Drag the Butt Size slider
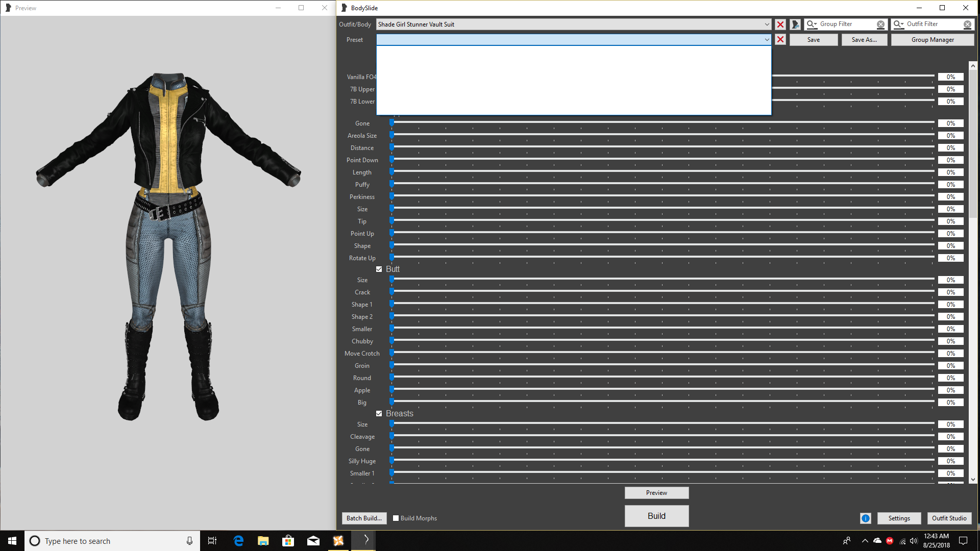The height and width of the screenshot is (551, 980). point(391,280)
